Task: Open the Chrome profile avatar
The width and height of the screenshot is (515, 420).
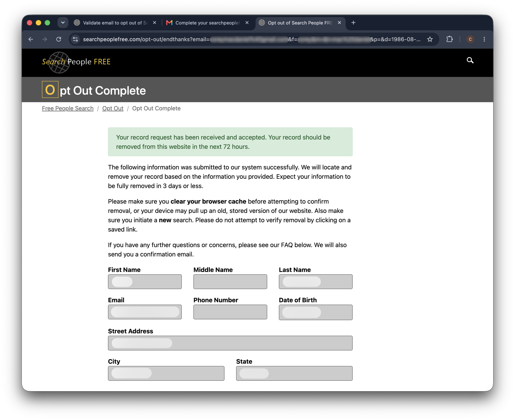Action: [x=470, y=39]
